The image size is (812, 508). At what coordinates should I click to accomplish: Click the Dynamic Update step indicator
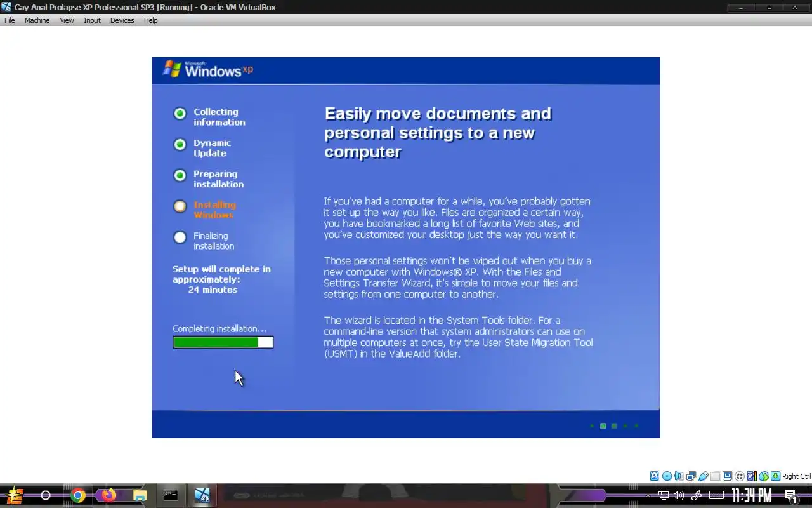(180, 145)
